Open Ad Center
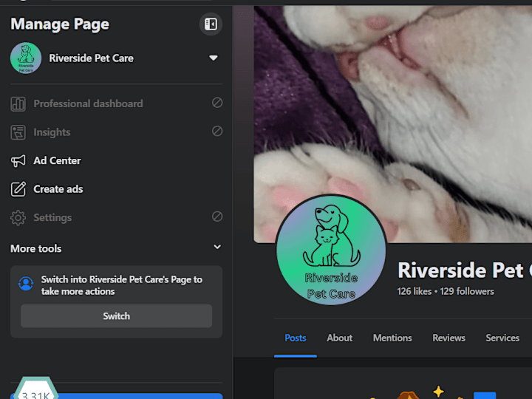The height and width of the screenshot is (399, 532). [116, 160]
